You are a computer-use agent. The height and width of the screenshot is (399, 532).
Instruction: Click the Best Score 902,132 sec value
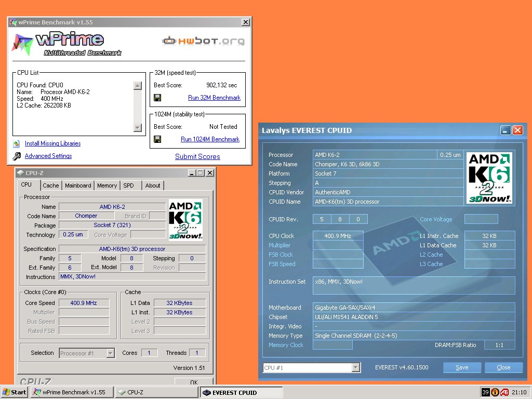point(221,86)
